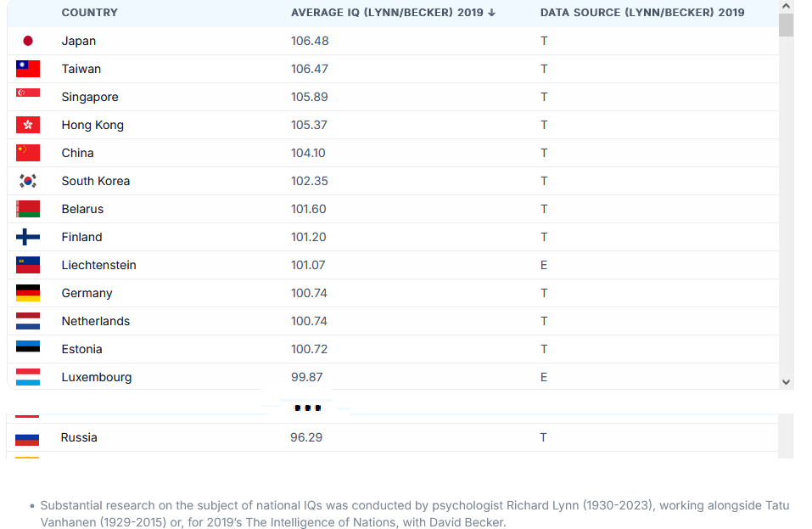The image size is (812, 529).
Task: Select the country name Luxembourg
Action: pos(97,377)
